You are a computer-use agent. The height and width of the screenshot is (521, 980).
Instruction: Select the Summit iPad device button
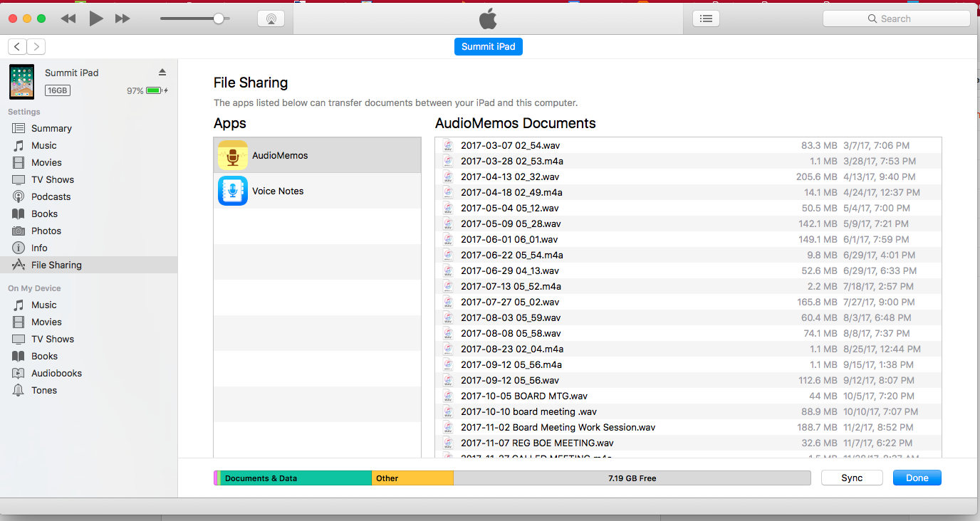point(489,47)
